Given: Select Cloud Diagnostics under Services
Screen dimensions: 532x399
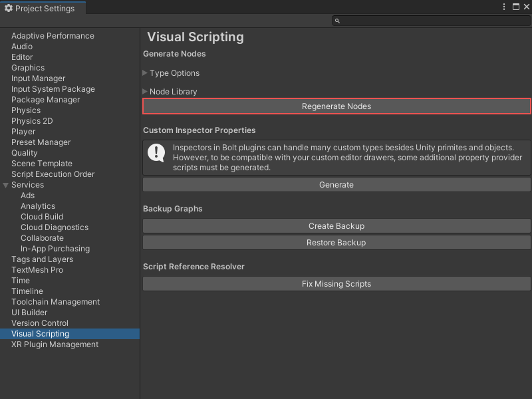Looking at the screenshot, I should coord(55,227).
